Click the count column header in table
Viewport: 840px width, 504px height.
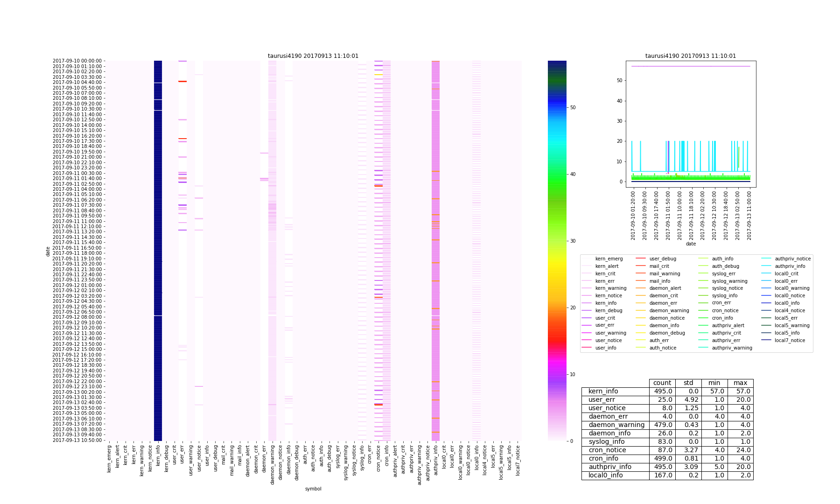click(x=662, y=383)
